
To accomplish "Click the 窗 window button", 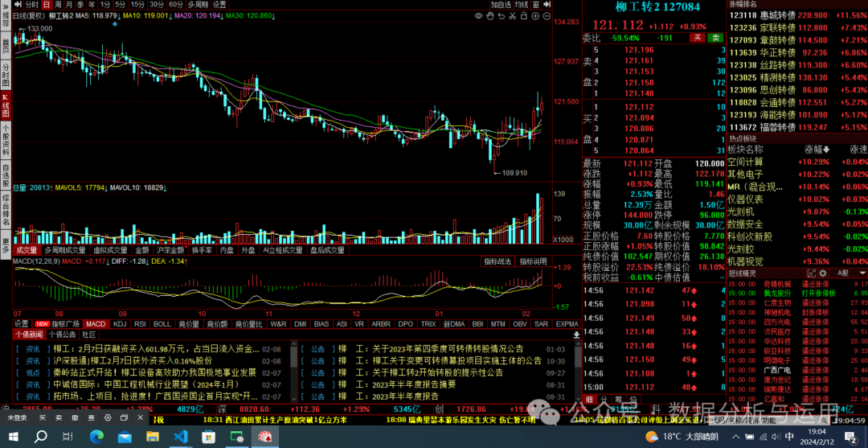I will pos(536,5).
